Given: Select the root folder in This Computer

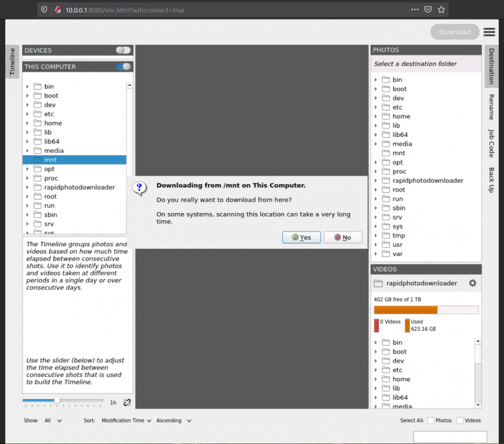Looking at the screenshot, I should 50,197.
